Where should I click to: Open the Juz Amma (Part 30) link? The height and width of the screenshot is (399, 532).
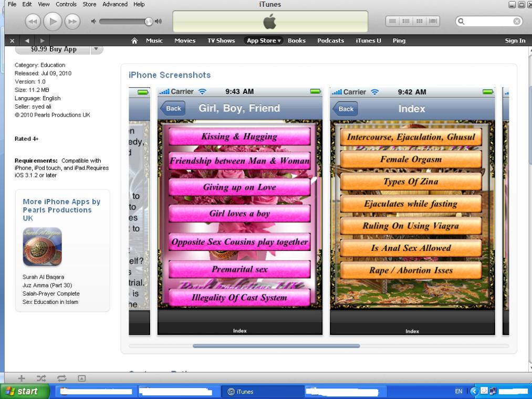click(x=47, y=286)
